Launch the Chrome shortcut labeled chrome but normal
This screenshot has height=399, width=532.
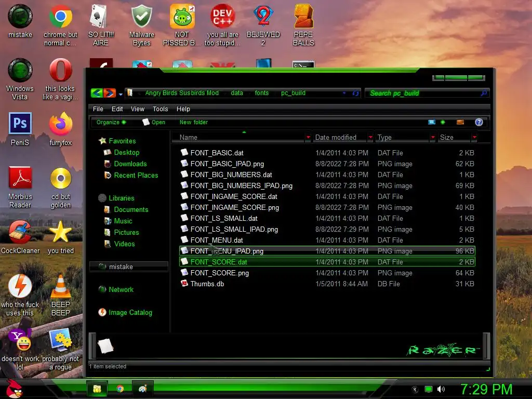60,25
